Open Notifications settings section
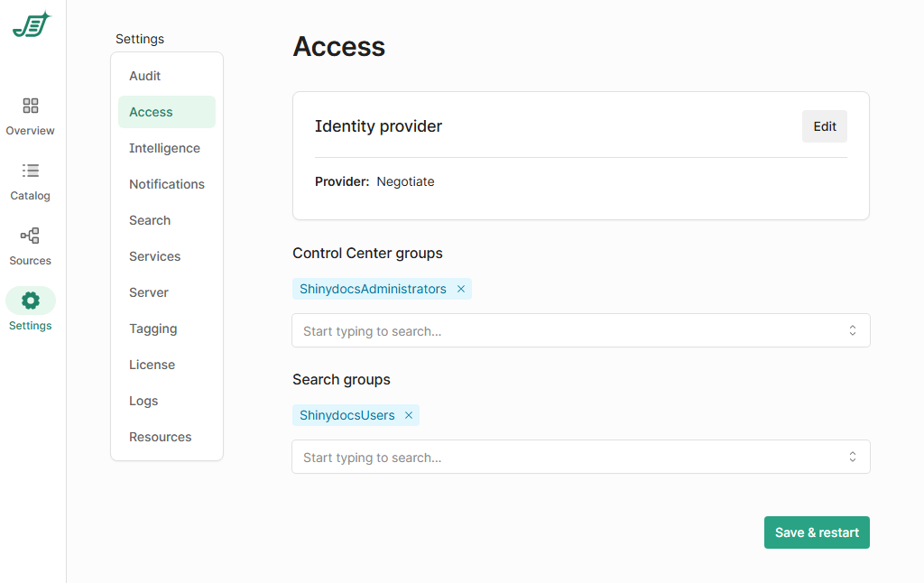The image size is (924, 583). click(x=167, y=184)
